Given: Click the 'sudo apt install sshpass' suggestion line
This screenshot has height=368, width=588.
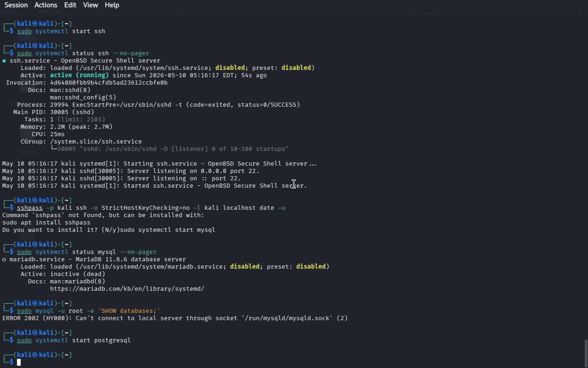Looking at the screenshot, I should [x=46, y=223].
